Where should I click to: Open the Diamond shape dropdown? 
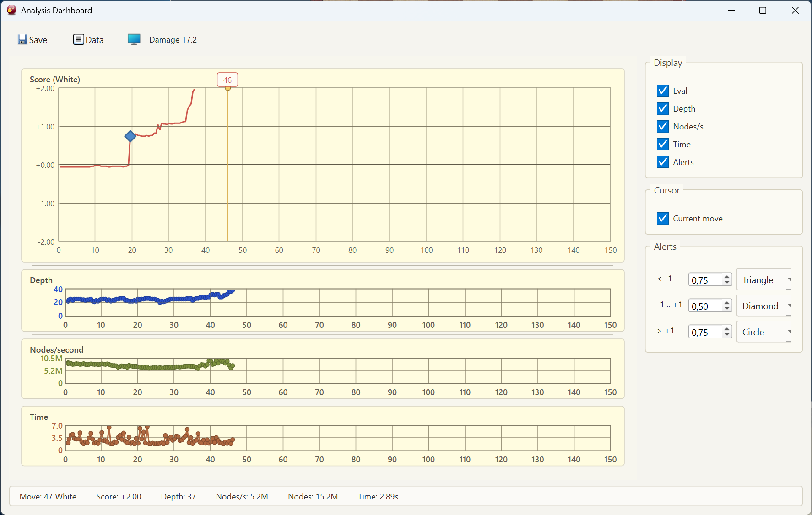(x=764, y=306)
